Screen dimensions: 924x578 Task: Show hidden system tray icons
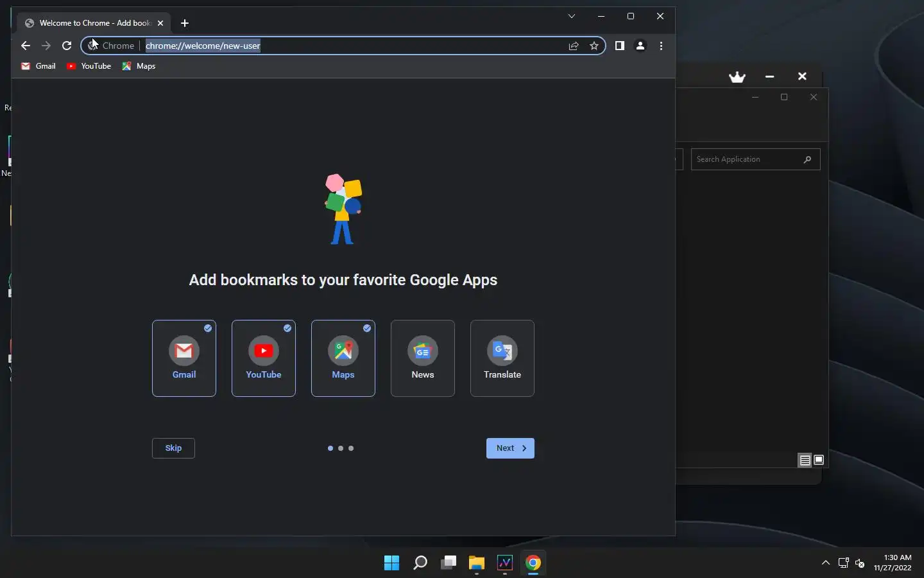826,563
